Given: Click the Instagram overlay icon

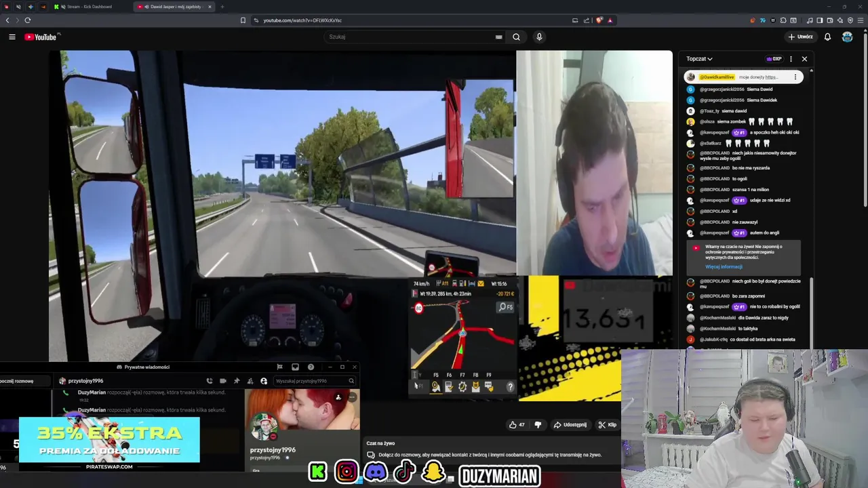Looking at the screenshot, I should (x=347, y=472).
